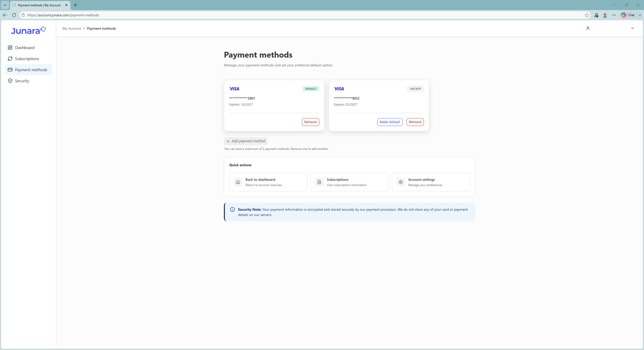Click home icon in Back to dashboard
This screenshot has width=644, height=350.
[238, 182]
